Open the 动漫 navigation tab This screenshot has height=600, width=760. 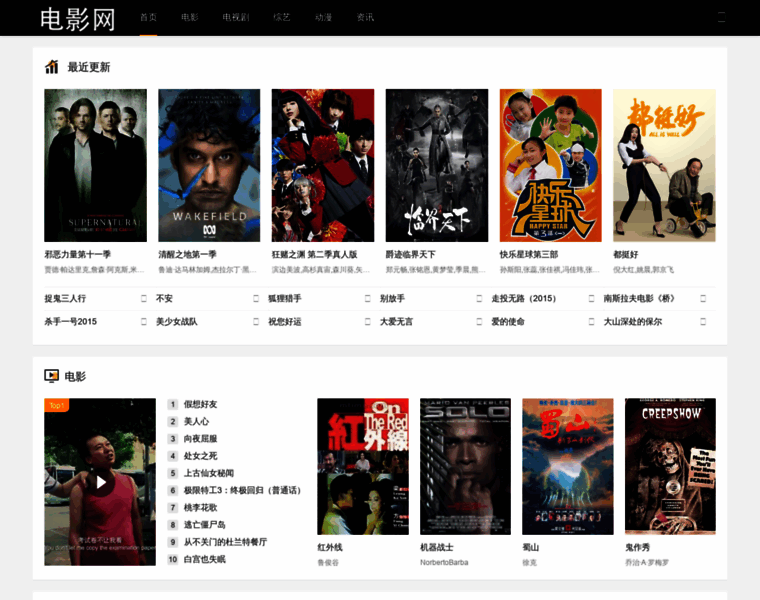pyautogui.click(x=323, y=17)
